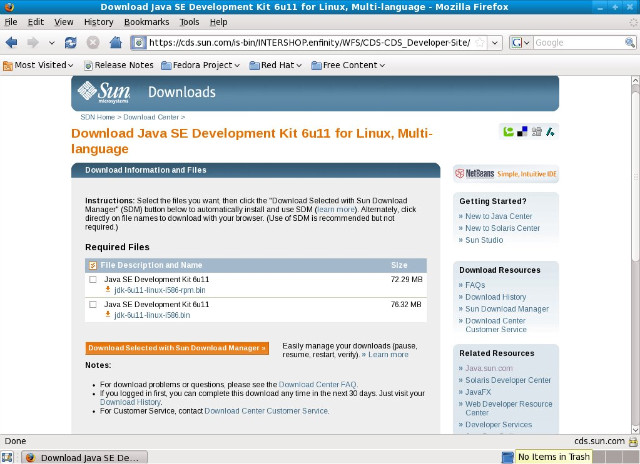Check the jdk-6u11-linux-i586-rpm.bin row checkbox
Image resolution: width=640 pixels, height=464 pixels.
click(x=93, y=280)
